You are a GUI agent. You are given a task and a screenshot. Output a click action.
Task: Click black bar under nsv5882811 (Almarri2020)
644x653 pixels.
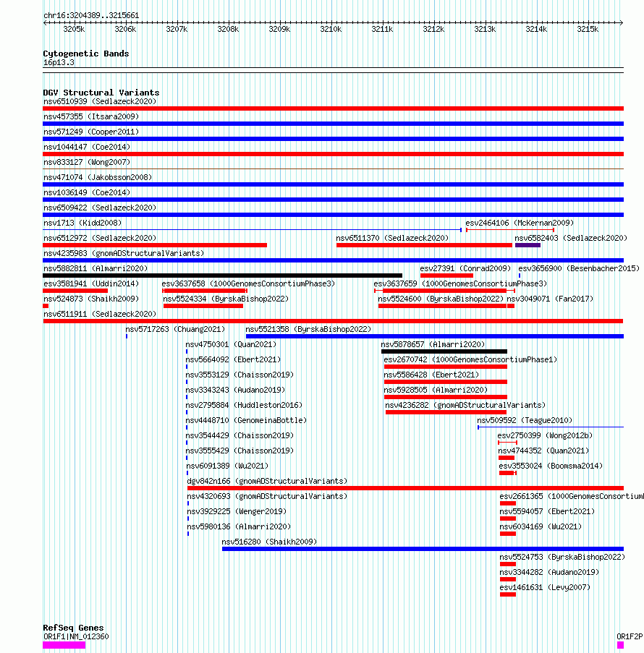pyautogui.click(x=223, y=276)
